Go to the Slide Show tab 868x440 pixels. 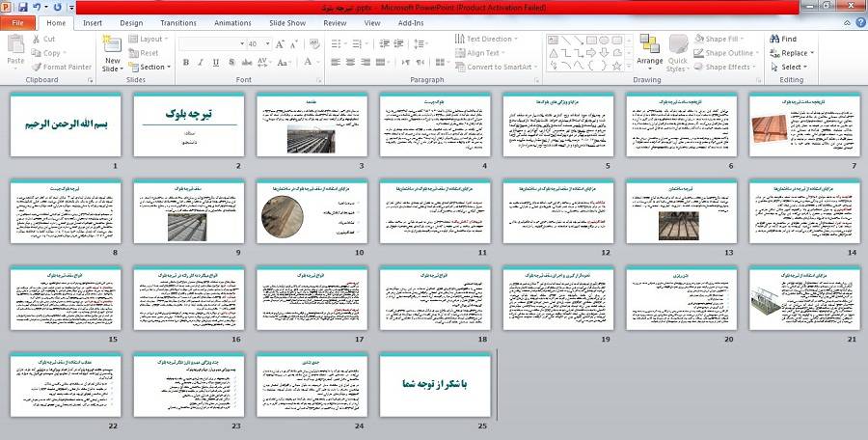click(x=287, y=23)
